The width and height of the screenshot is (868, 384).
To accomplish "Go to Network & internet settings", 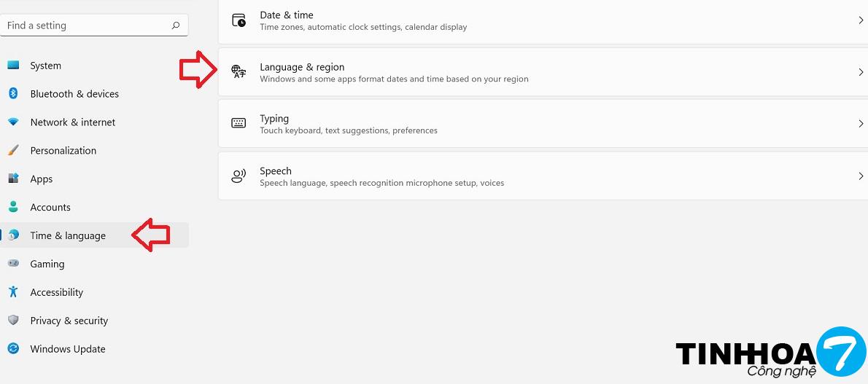I will pyautogui.click(x=73, y=122).
